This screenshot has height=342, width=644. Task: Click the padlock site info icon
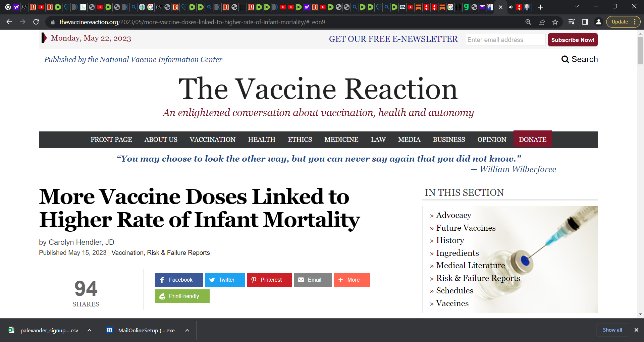53,22
